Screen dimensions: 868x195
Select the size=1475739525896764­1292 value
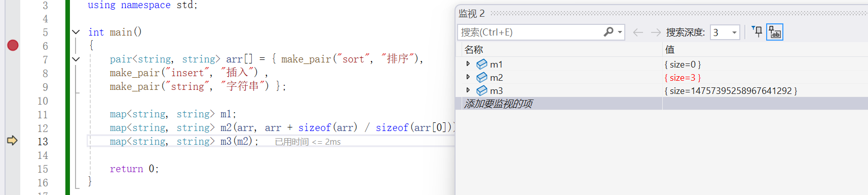point(731,91)
